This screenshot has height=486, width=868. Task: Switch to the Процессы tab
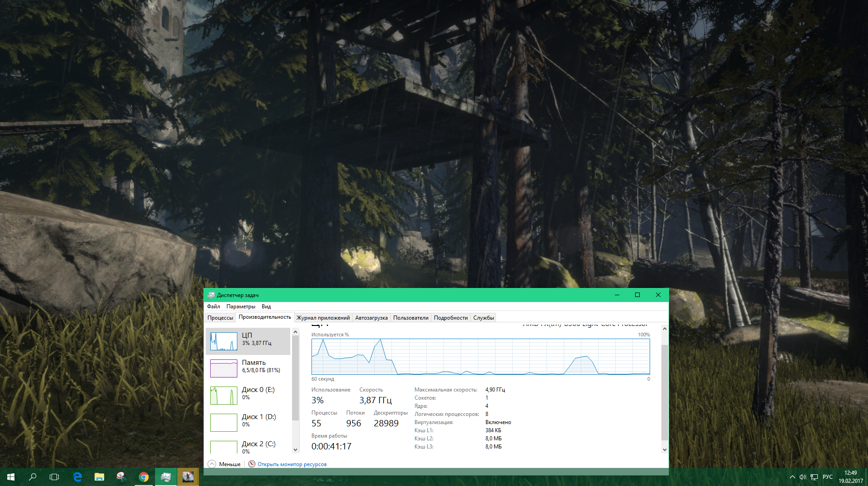click(220, 318)
